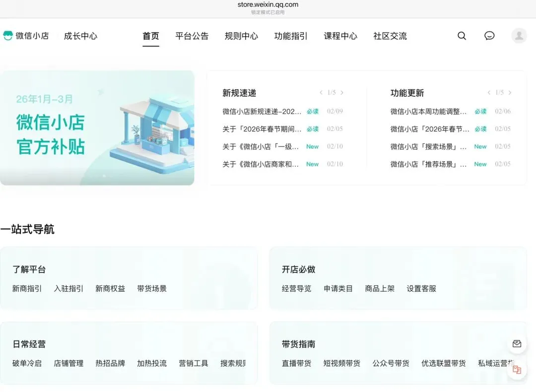Open 微信小店「推荐场景」… update
The height and width of the screenshot is (392, 536).
(428, 164)
